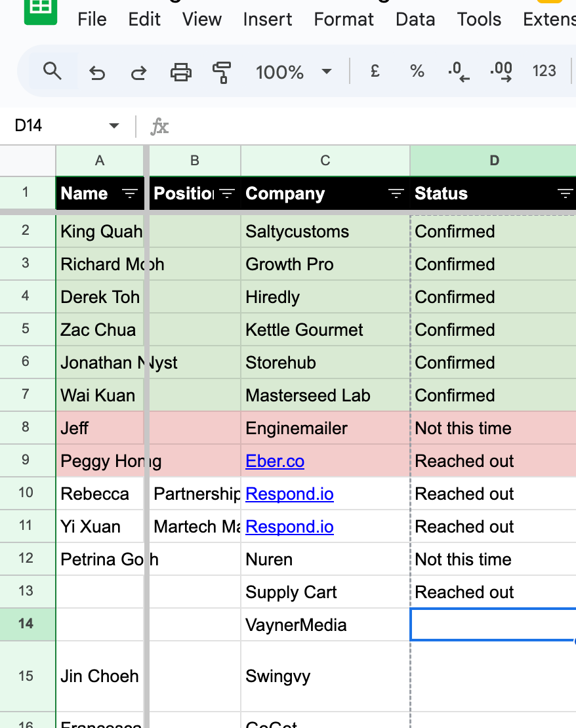Open filter on Name column header
This screenshot has height=728, width=576.
point(130,193)
